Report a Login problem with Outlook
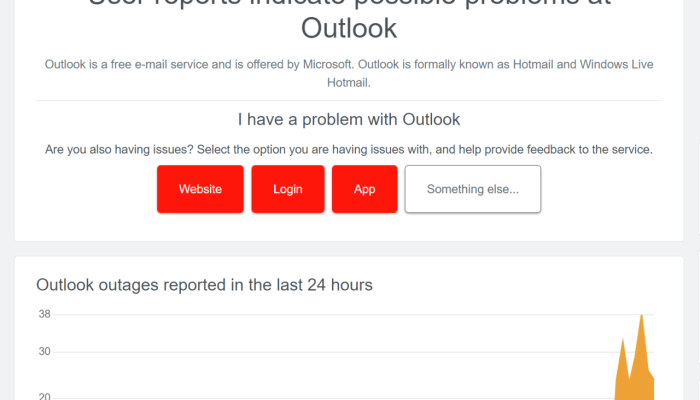Image resolution: width=700 pixels, height=400 pixels. tap(288, 189)
